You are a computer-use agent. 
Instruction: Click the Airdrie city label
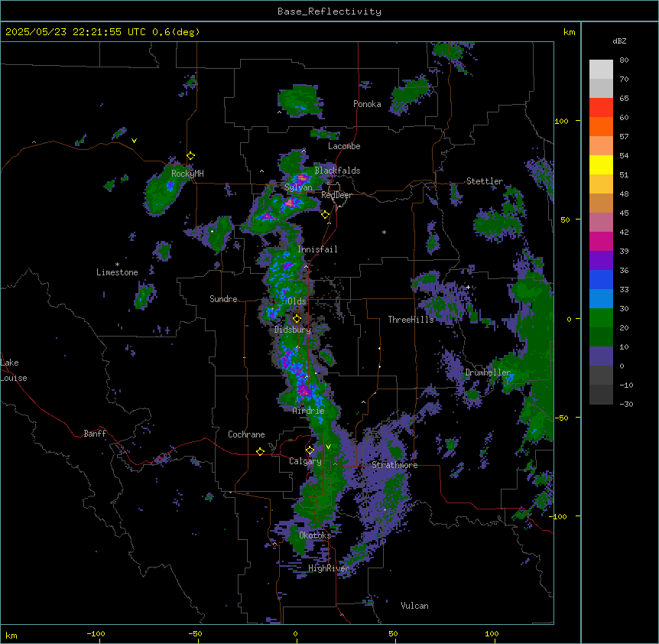[309, 411]
